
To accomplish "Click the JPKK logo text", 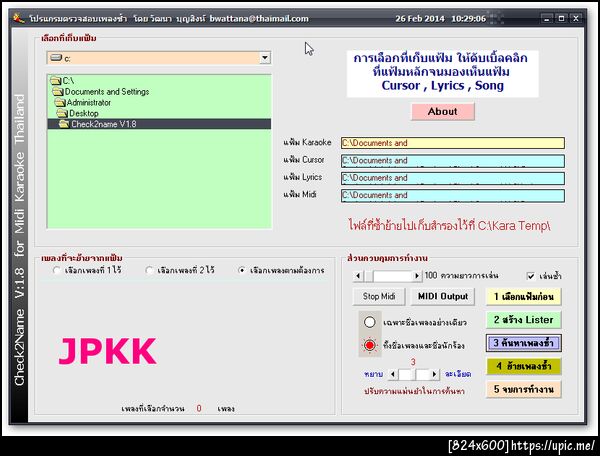I will click(107, 351).
